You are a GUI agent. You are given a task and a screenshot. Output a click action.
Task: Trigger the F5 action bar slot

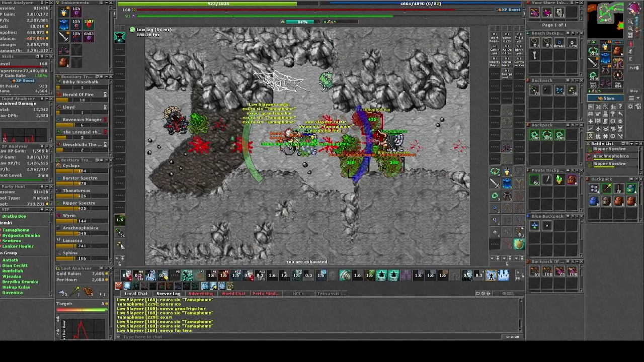coord(176,275)
